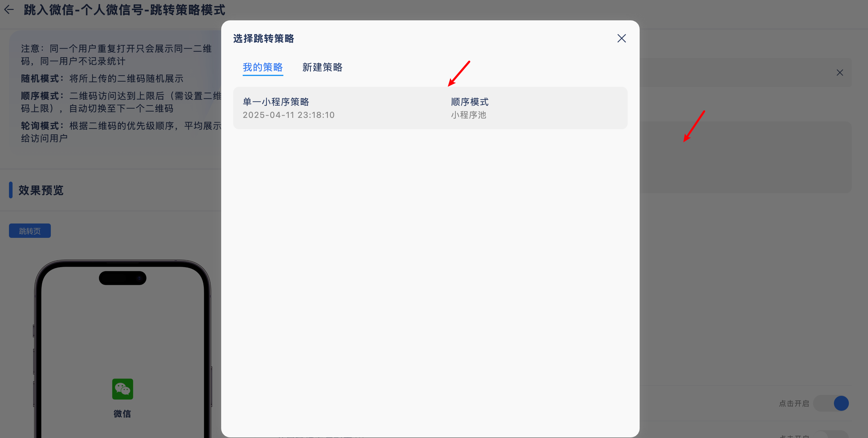Click 点击开启 label beside blue toggle
868x438 pixels.
pos(794,403)
